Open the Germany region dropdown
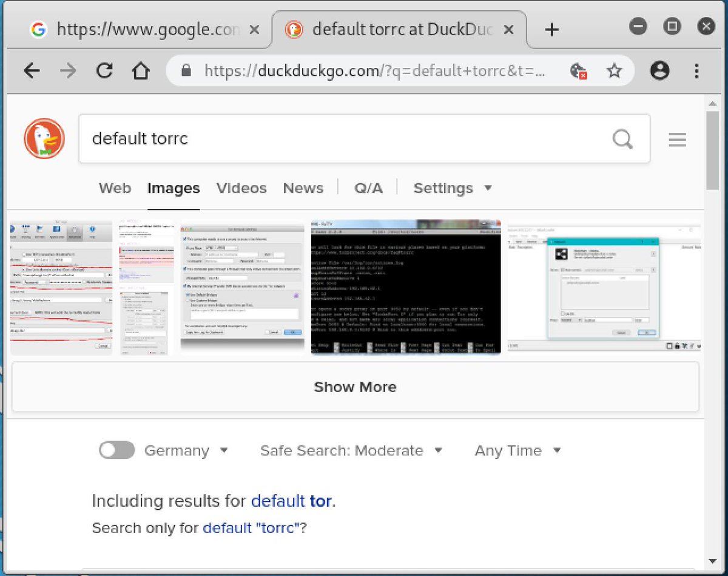The width and height of the screenshot is (728, 576). tap(186, 450)
